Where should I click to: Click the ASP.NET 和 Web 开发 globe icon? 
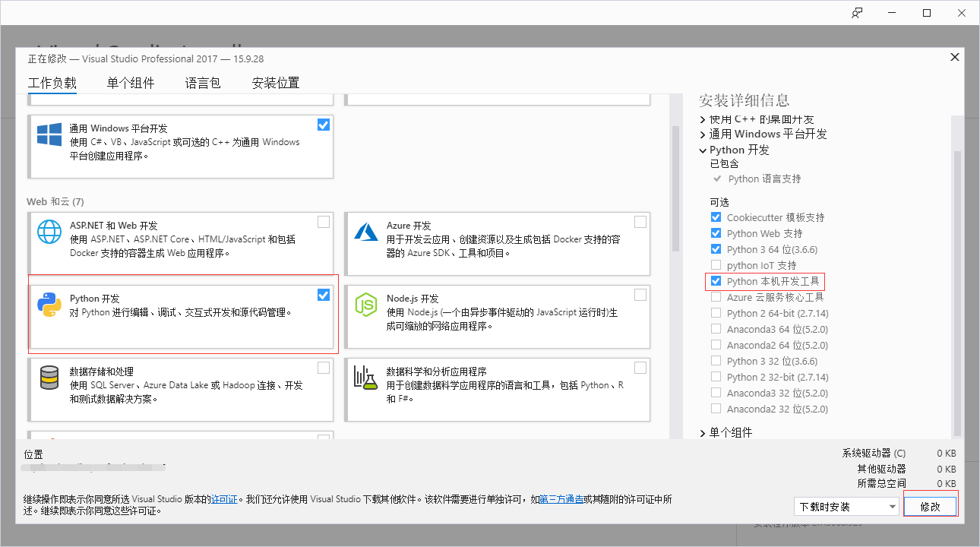click(49, 232)
